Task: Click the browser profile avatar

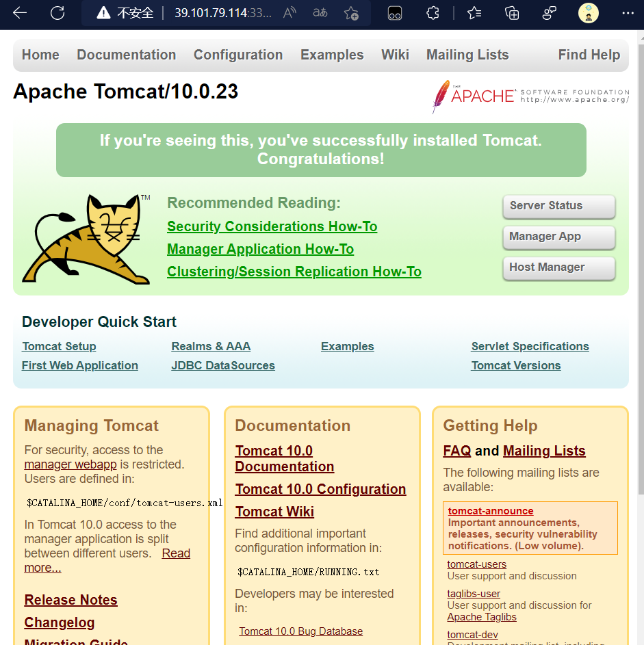Action: 589,13
